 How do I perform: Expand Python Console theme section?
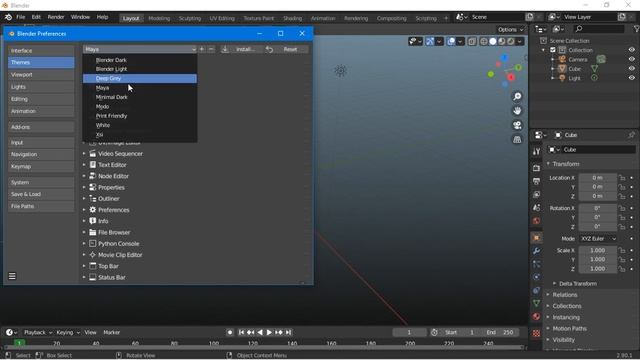84,244
